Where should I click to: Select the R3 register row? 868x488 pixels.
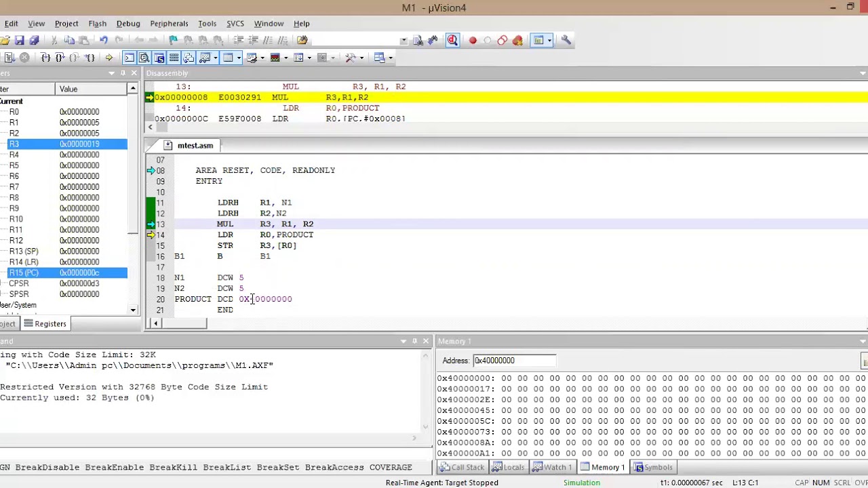[64, 144]
